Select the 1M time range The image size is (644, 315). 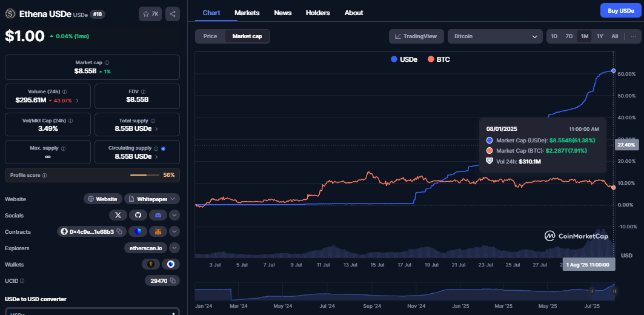coord(585,36)
